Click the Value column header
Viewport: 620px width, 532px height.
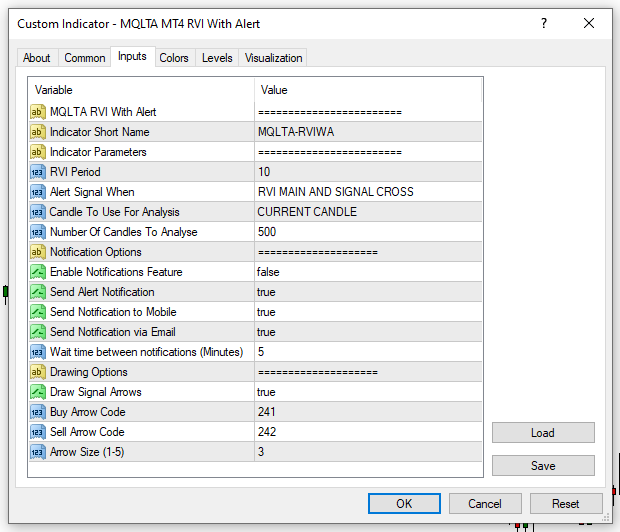tap(368, 90)
